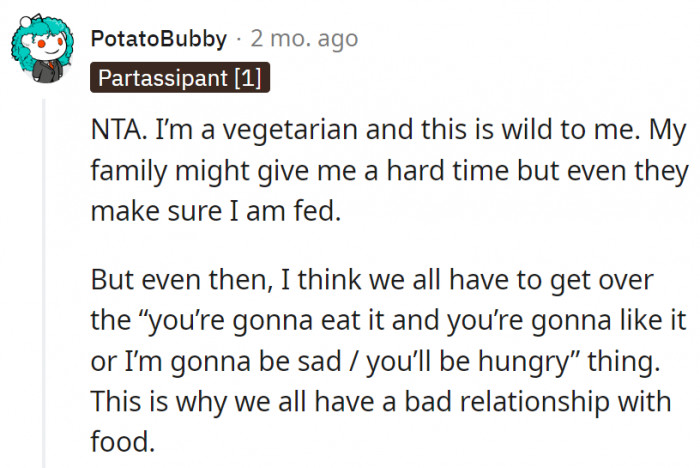The height and width of the screenshot is (468, 700).
Task: Click the "Partassipant [1]" flair badge
Action: [x=181, y=77]
